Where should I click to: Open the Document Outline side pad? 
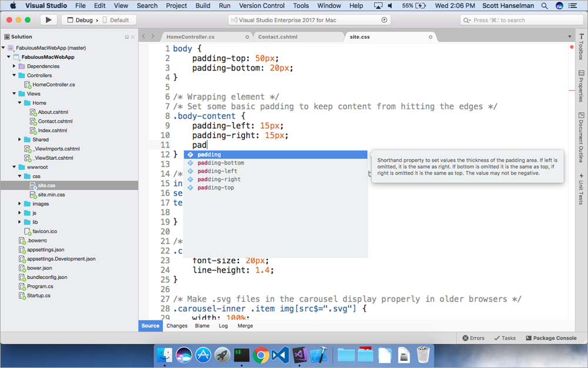click(x=582, y=138)
